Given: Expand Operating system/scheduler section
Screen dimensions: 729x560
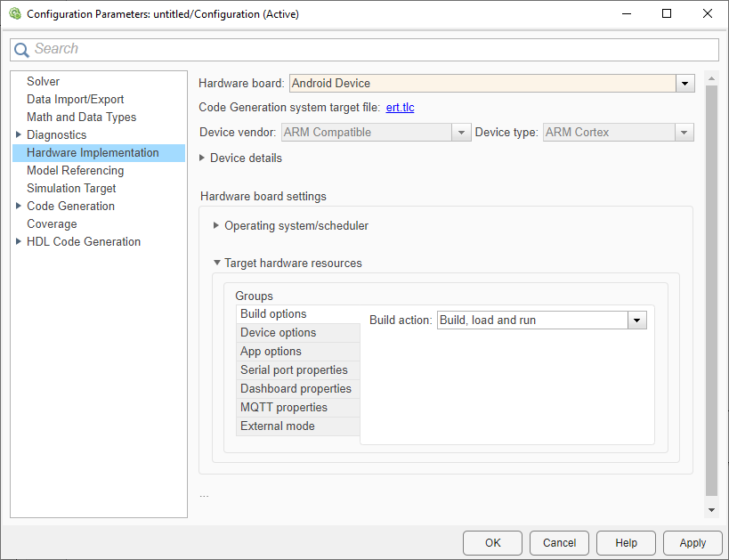Looking at the screenshot, I should click(216, 225).
